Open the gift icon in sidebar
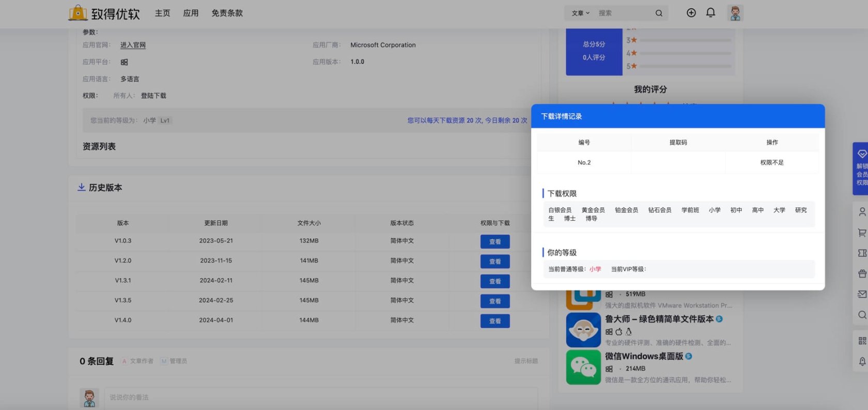This screenshot has height=410, width=868. (x=862, y=274)
